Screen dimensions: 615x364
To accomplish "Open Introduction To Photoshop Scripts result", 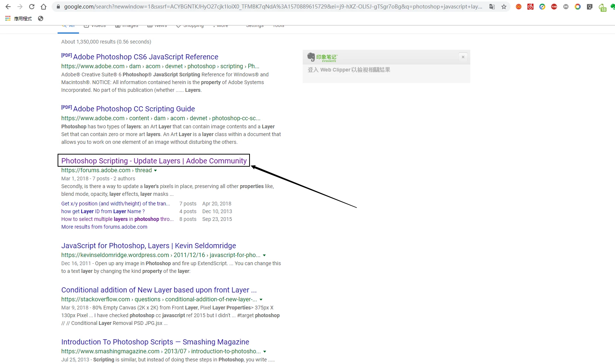I will pos(155,342).
